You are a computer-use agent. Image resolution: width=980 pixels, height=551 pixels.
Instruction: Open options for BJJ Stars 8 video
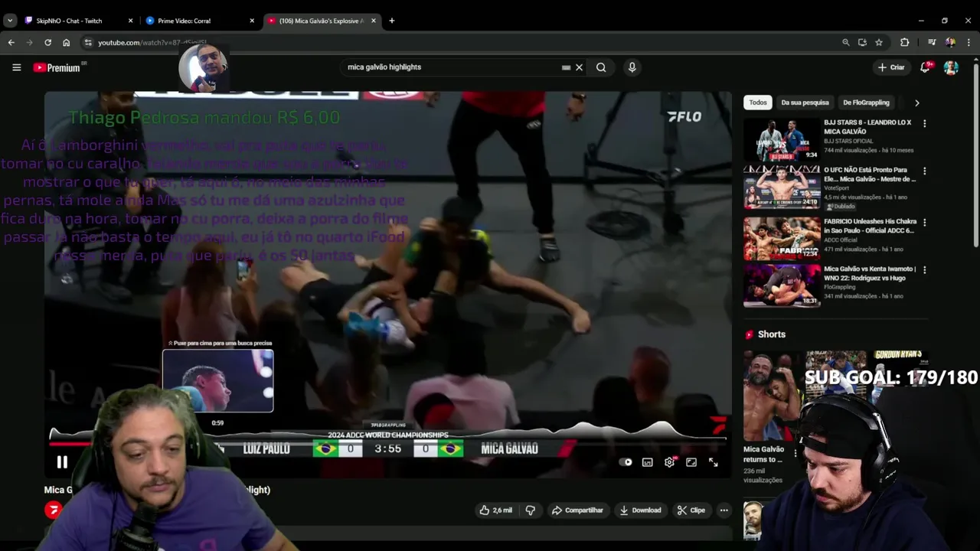924,123
